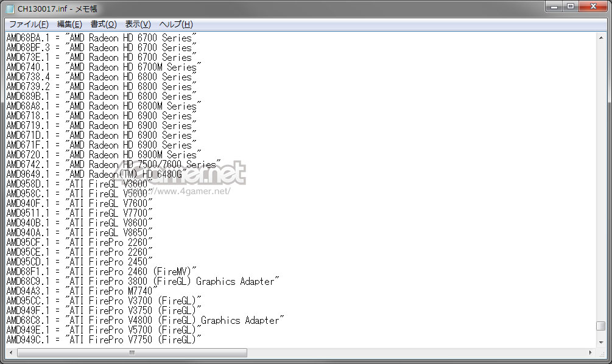Open the 書式(O) menu

[104, 24]
